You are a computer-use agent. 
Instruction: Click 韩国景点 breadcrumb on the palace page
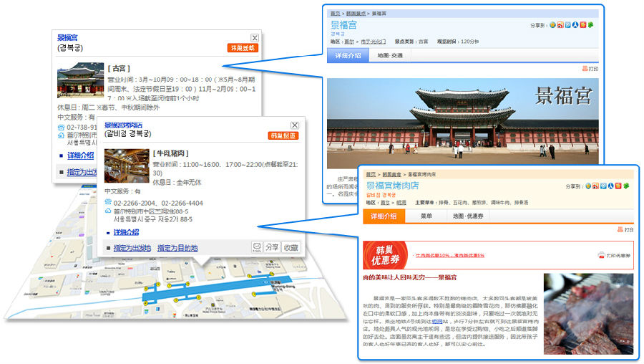click(356, 14)
